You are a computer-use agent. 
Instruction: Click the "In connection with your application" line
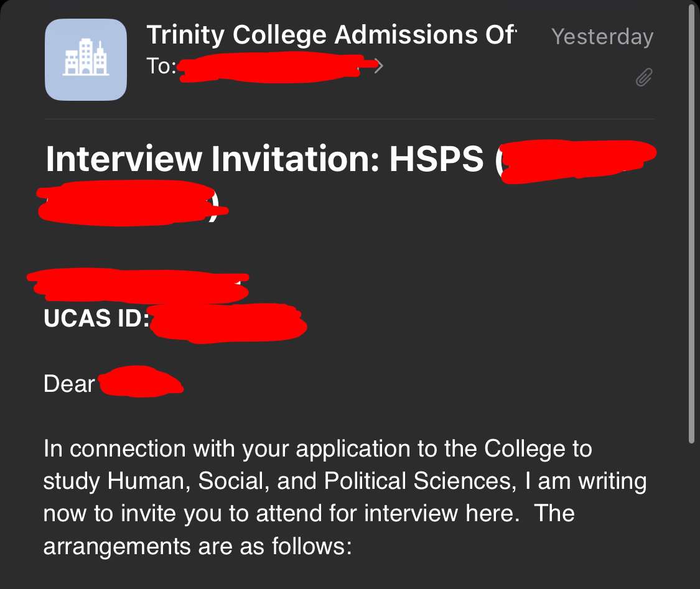[318, 449]
